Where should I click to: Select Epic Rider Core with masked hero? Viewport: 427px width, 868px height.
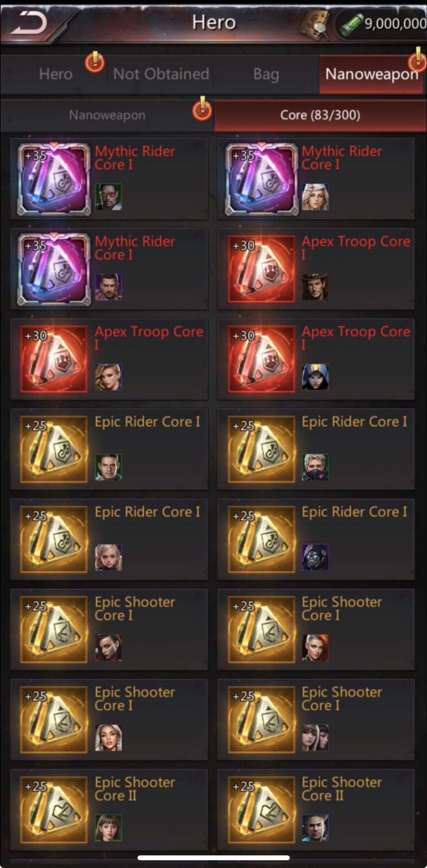click(316, 449)
